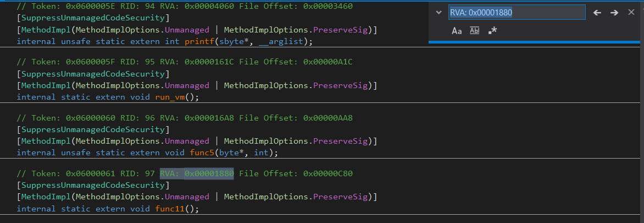
Task: Toggle Match Whole Word option
Action: (x=474, y=31)
